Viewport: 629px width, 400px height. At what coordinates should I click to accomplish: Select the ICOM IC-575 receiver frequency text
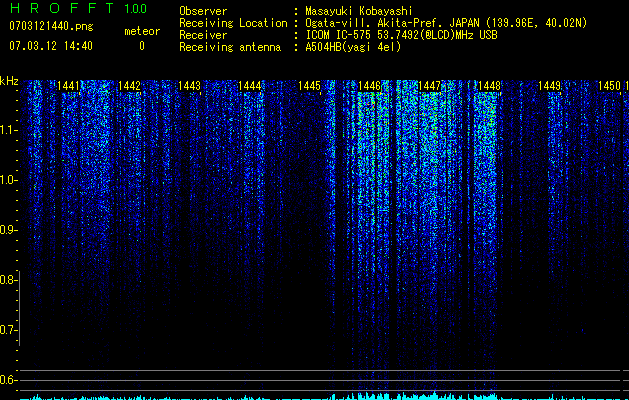(x=402, y=35)
